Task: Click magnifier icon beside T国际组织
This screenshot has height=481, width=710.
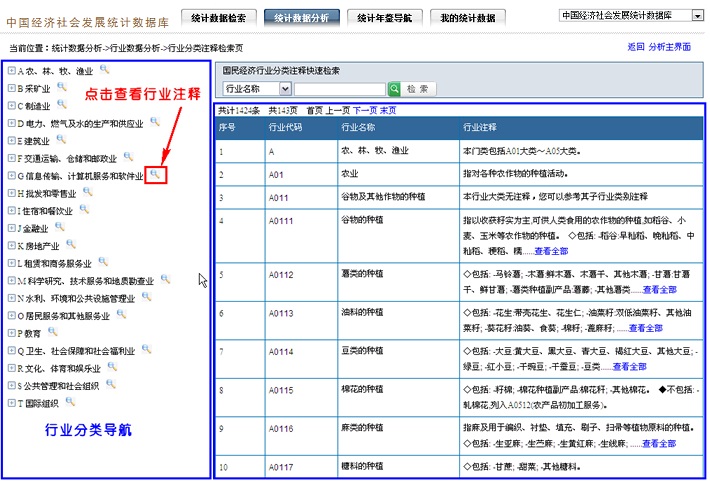Action: (71, 402)
